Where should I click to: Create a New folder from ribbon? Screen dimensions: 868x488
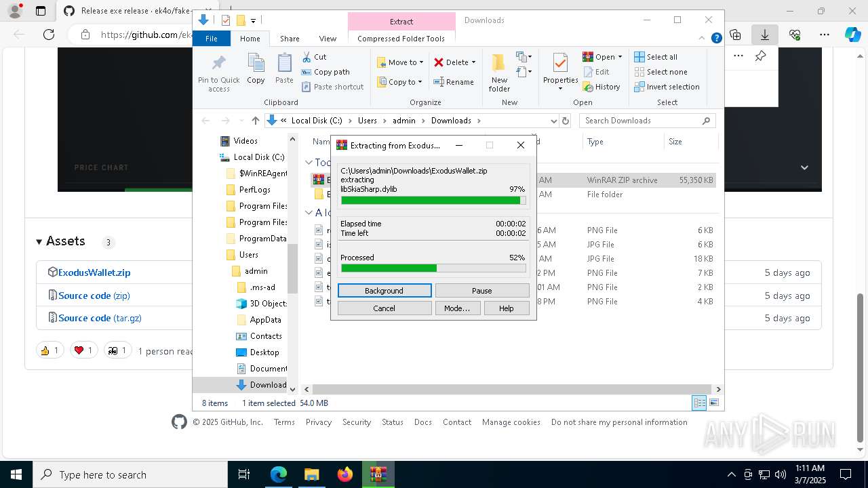tap(499, 73)
